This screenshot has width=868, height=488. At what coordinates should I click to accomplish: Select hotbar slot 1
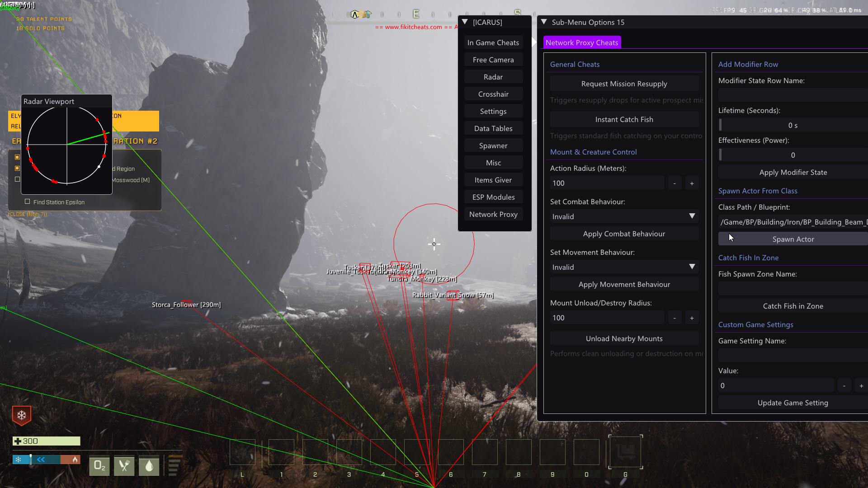point(281,452)
